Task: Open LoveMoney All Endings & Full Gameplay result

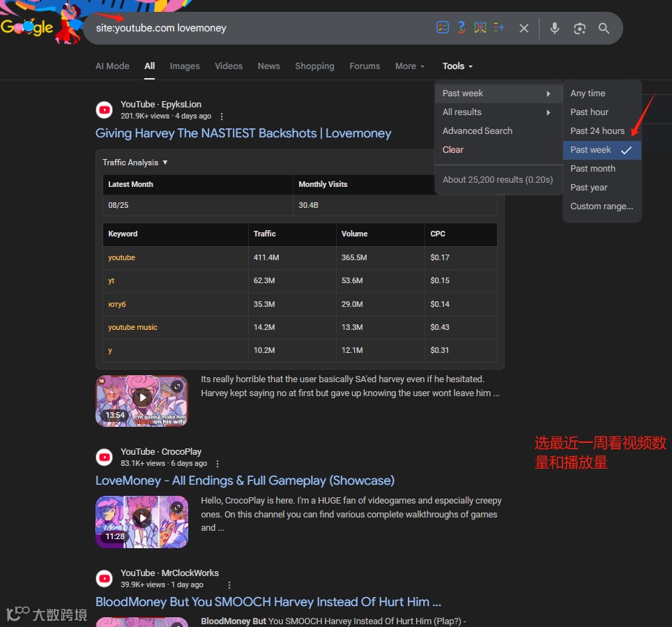Action: [245, 481]
